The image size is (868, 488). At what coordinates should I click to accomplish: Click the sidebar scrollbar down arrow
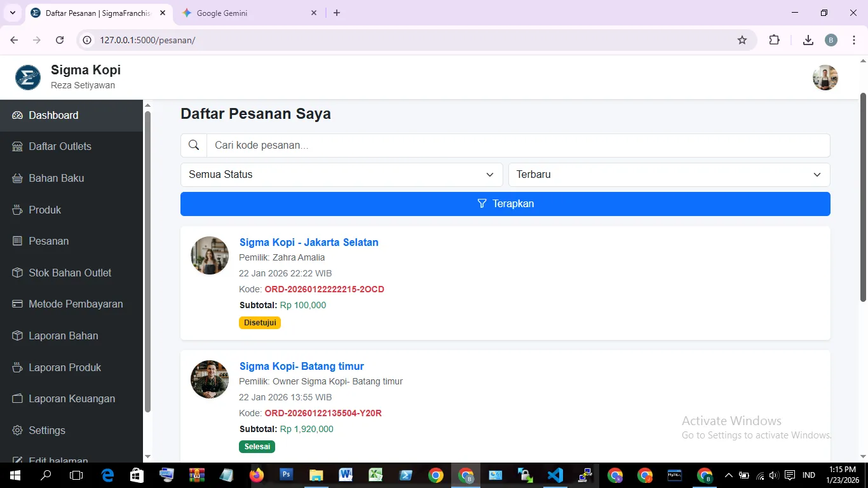[147, 456]
